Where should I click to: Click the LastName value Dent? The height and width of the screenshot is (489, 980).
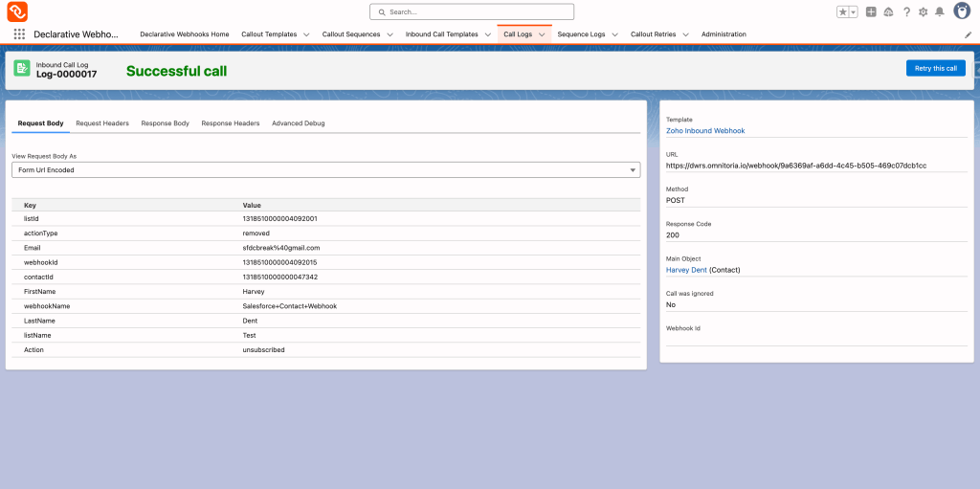point(250,321)
